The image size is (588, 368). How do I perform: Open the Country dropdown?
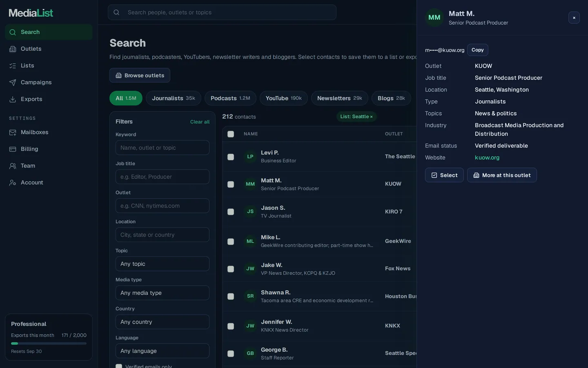coord(163,322)
